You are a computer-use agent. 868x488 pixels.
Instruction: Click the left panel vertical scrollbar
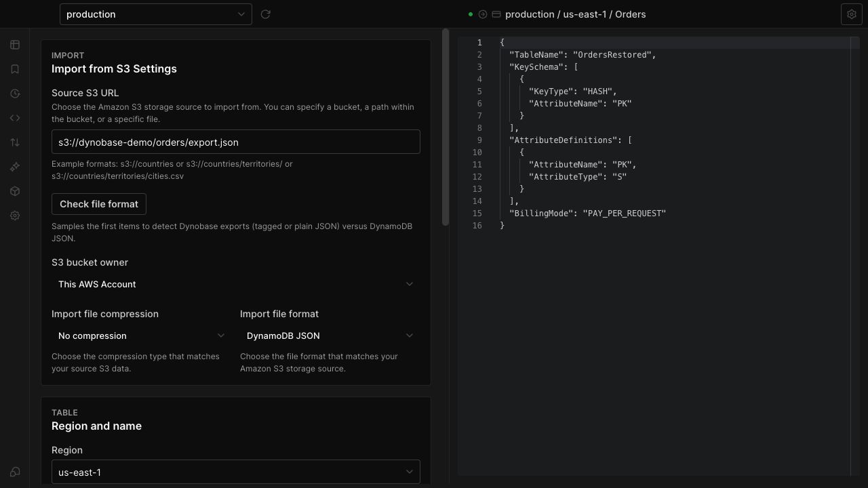coord(446,127)
